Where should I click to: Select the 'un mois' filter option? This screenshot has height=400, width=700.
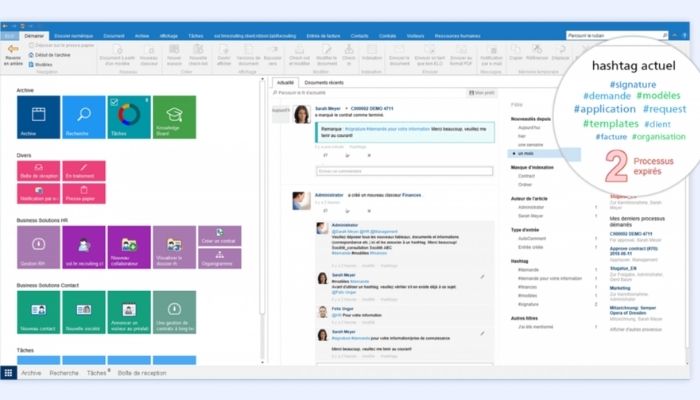(544, 154)
